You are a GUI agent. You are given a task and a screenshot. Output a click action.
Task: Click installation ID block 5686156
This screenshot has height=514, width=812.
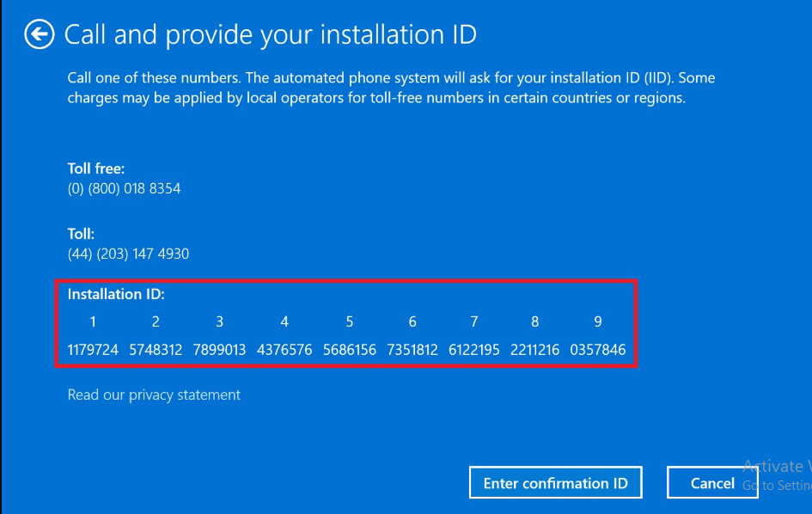point(350,350)
